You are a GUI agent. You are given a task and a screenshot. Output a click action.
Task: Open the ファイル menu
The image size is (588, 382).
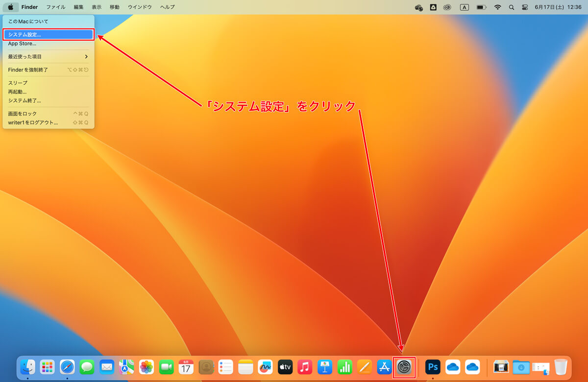56,7
